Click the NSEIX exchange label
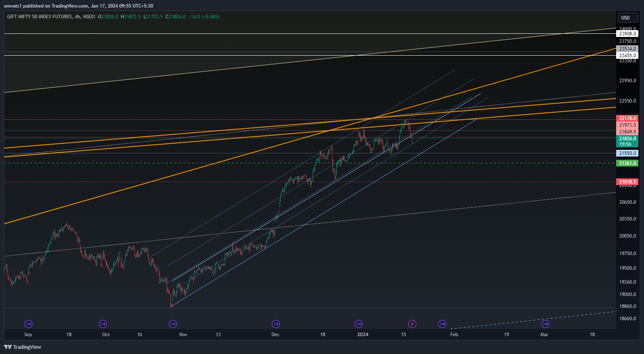 (89, 17)
